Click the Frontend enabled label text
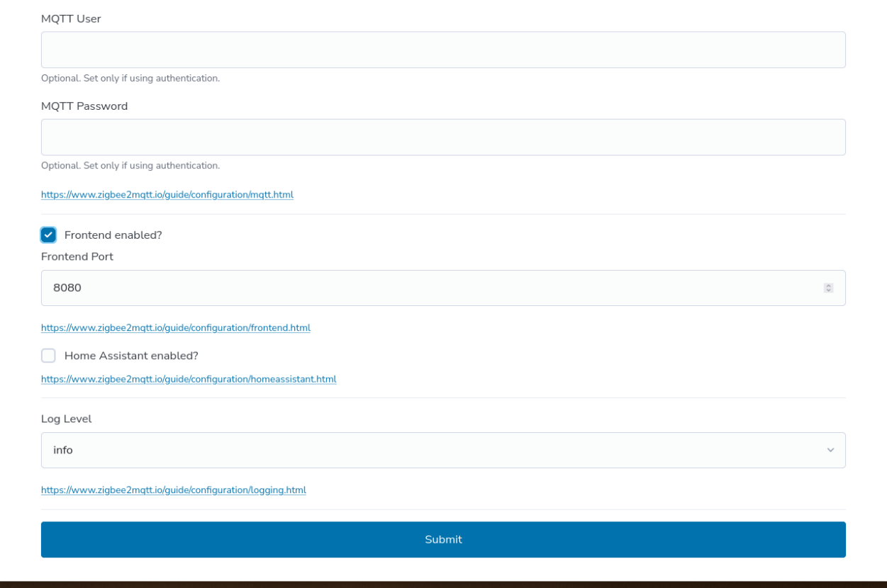 tap(113, 234)
